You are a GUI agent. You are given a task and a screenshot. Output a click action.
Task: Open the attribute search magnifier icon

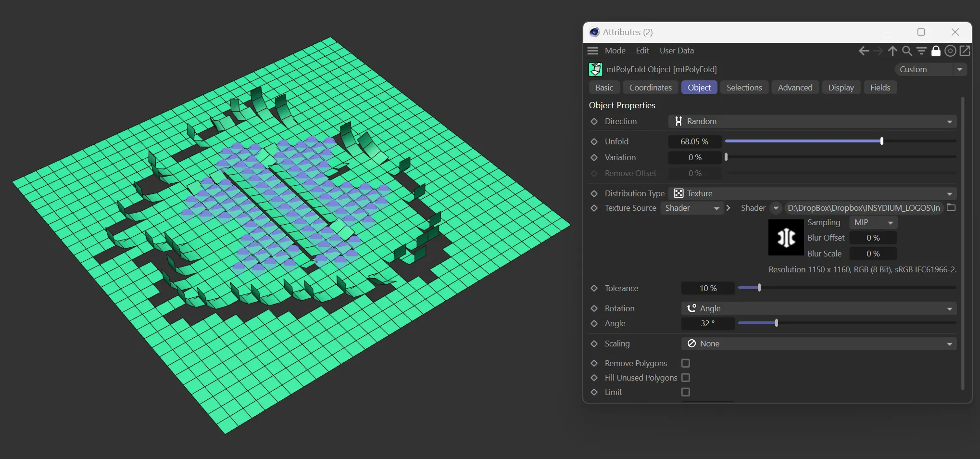point(907,51)
